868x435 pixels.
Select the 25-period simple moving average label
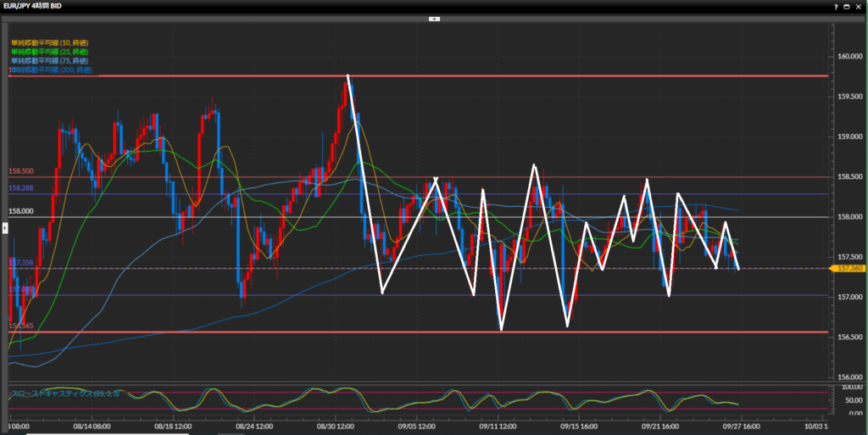pos(50,51)
